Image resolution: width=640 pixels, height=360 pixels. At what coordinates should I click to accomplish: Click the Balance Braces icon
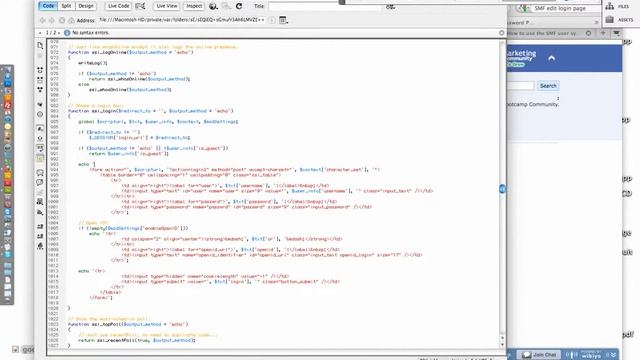pyautogui.click(x=40, y=115)
